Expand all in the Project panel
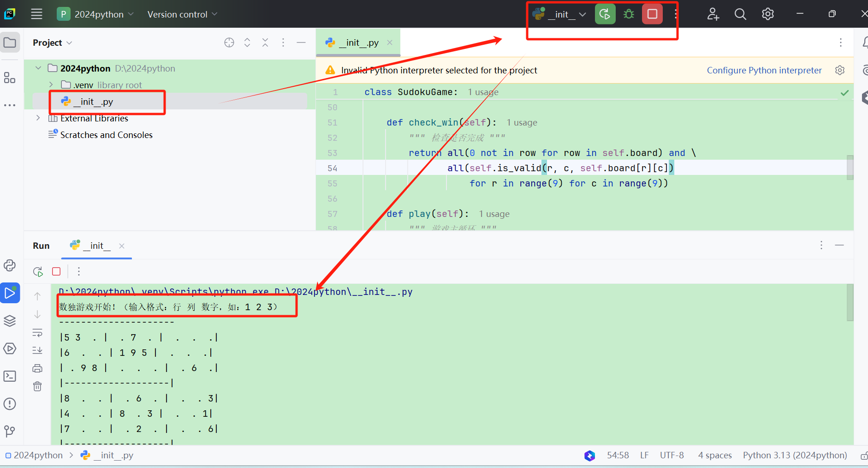 pos(247,42)
